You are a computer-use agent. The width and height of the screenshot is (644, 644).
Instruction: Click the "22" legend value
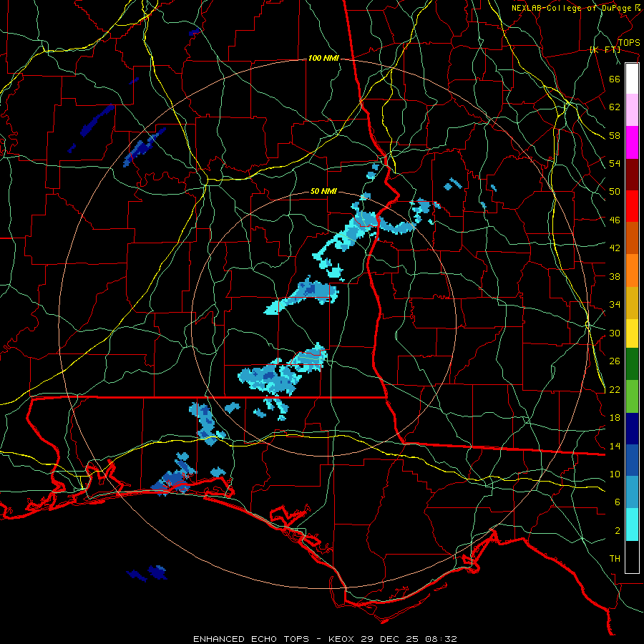tap(615, 390)
